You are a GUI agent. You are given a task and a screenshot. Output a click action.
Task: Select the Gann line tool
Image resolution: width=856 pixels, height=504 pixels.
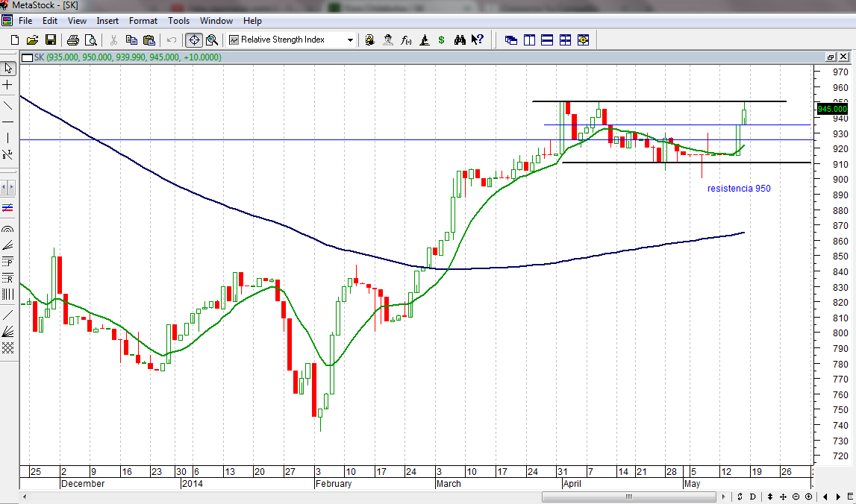(x=7, y=315)
